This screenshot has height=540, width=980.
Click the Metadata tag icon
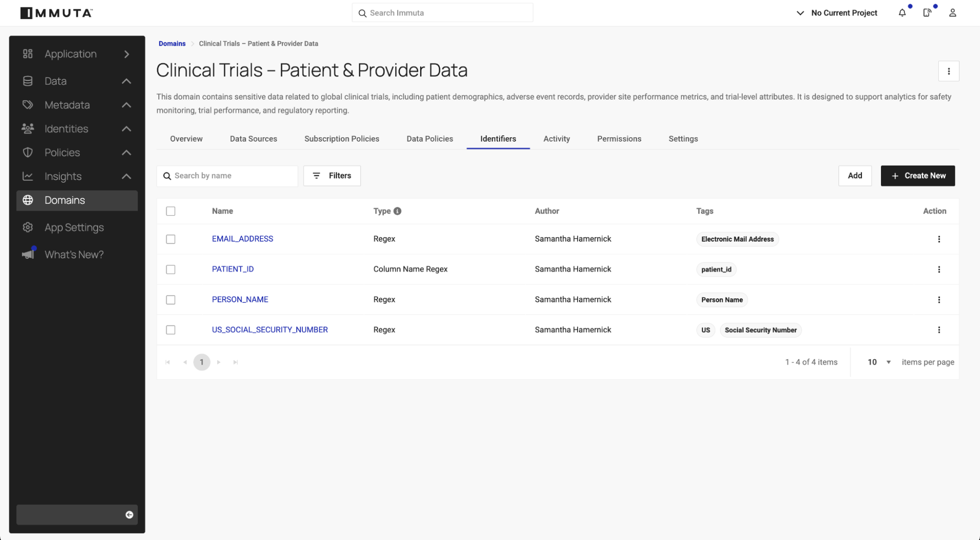point(28,105)
